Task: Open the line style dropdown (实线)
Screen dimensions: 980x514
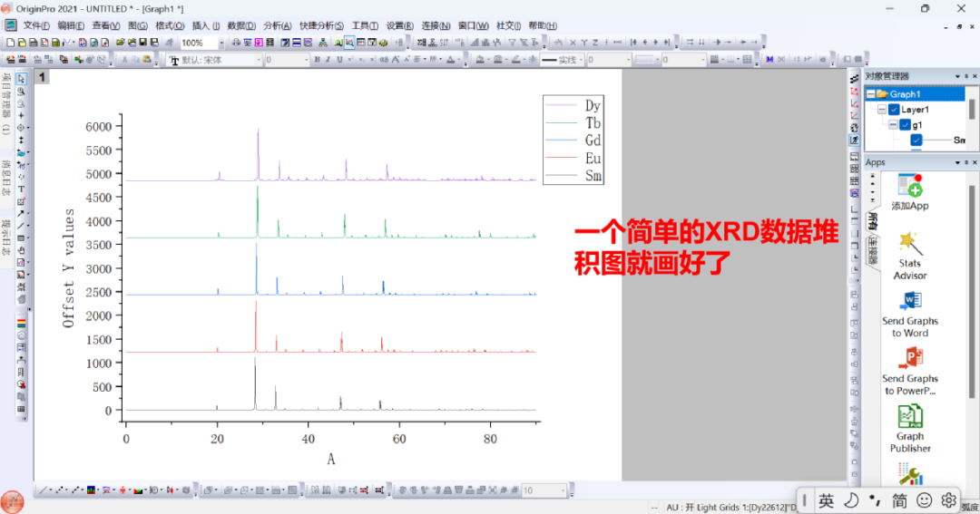Action: (582, 59)
